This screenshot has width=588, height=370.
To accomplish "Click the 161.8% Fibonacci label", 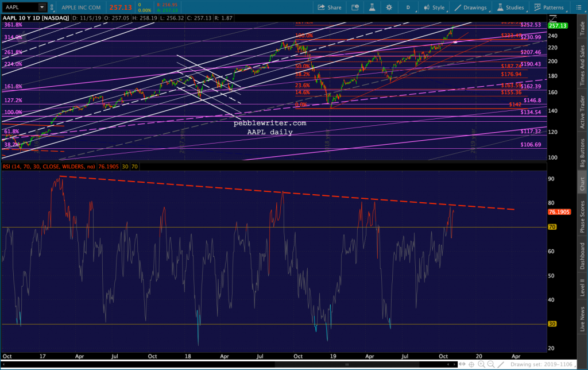I will coord(13,86).
